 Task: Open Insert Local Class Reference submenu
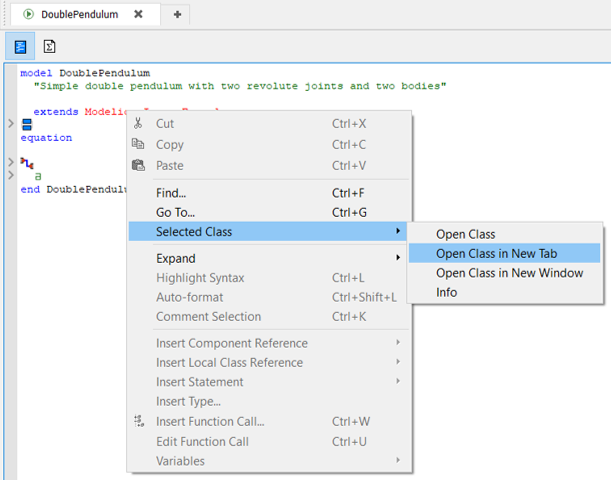pyautogui.click(x=270, y=363)
